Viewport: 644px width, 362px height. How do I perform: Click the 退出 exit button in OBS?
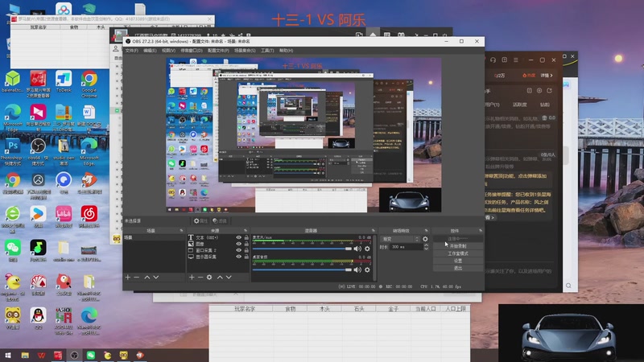point(458,268)
